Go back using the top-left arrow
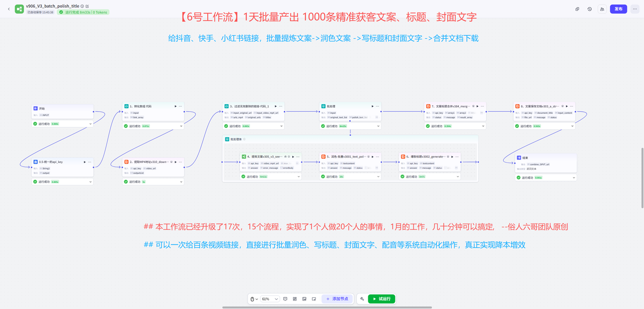The height and width of the screenshot is (309, 644). pyautogui.click(x=9, y=9)
